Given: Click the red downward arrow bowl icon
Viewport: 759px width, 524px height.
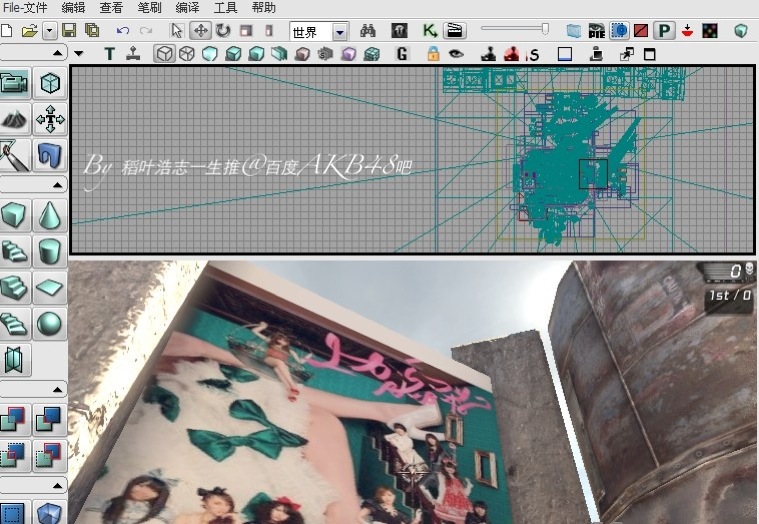Looking at the screenshot, I should point(687,31).
